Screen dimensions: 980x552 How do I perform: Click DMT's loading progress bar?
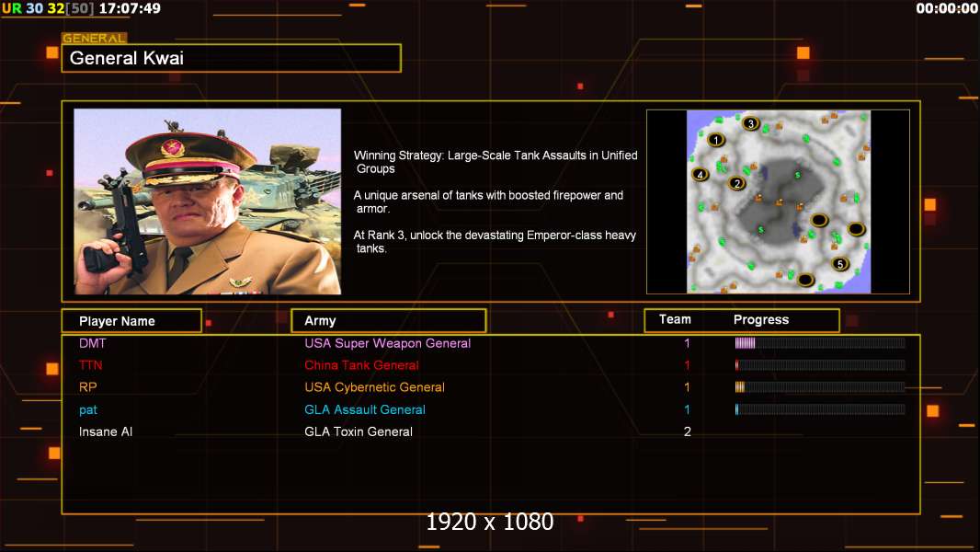pos(820,342)
